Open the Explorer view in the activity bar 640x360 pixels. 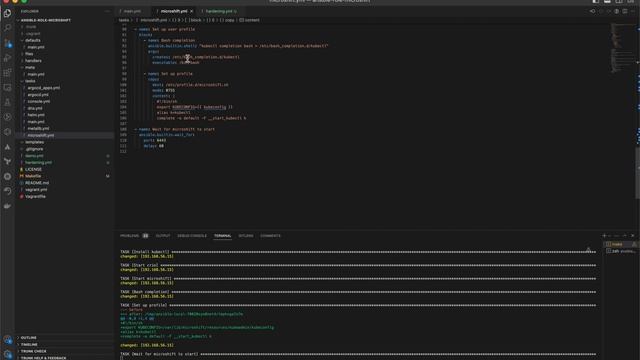7,13
